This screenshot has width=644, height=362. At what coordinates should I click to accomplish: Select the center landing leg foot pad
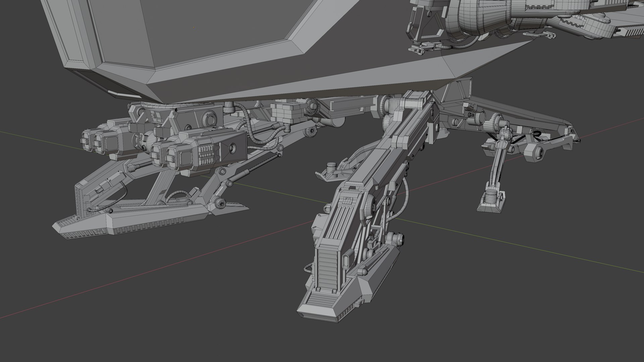[349, 285]
